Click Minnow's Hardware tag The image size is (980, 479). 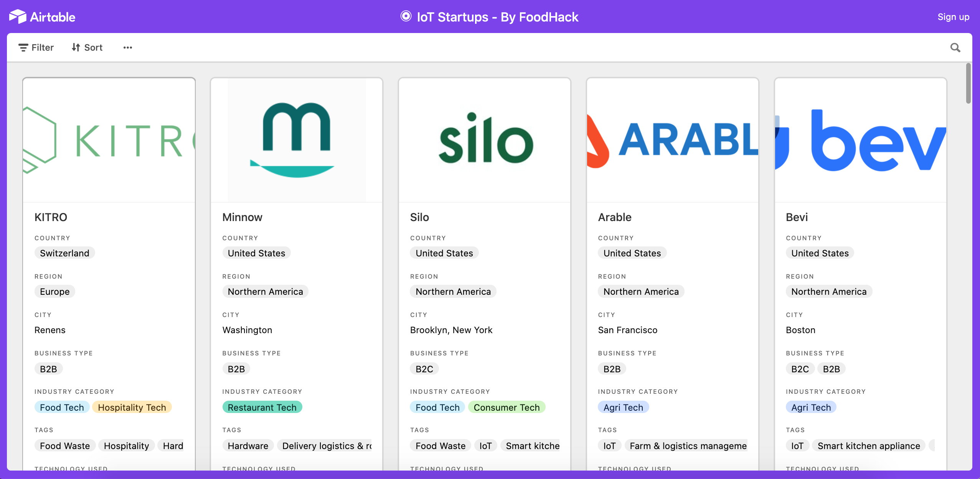pyautogui.click(x=248, y=446)
